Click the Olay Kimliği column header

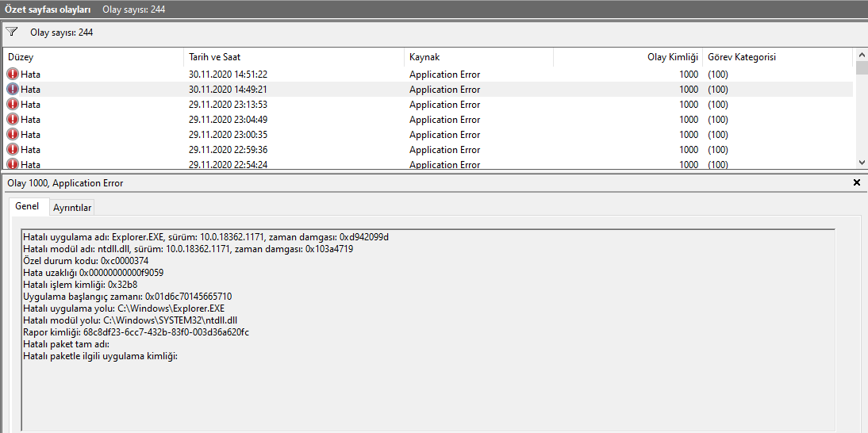(628, 58)
